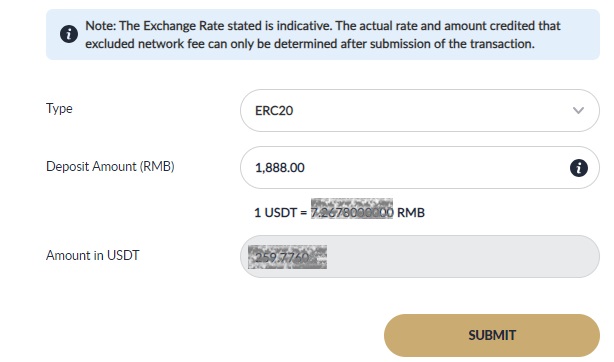Click the '1 USDT =' exchange rate text

pos(281,212)
